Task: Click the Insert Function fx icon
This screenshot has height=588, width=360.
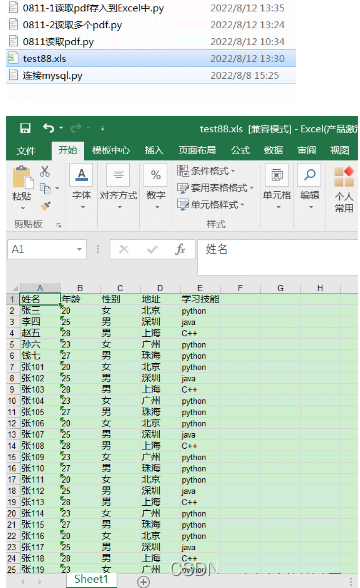Action: [x=180, y=249]
